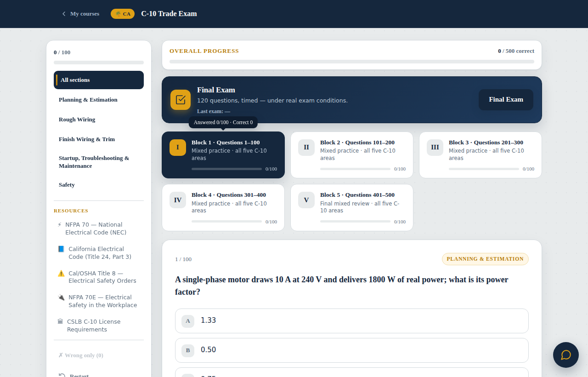Click the Block 5 progress bar
The width and height of the screenshot is (588, 377).
pyautogui.click(x=355, y=221)
